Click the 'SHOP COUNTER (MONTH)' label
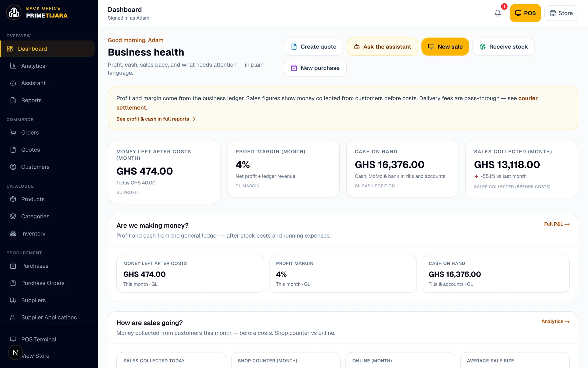This screenshot has height=368, width=588. pyautogui.click(x=268, y=361)
